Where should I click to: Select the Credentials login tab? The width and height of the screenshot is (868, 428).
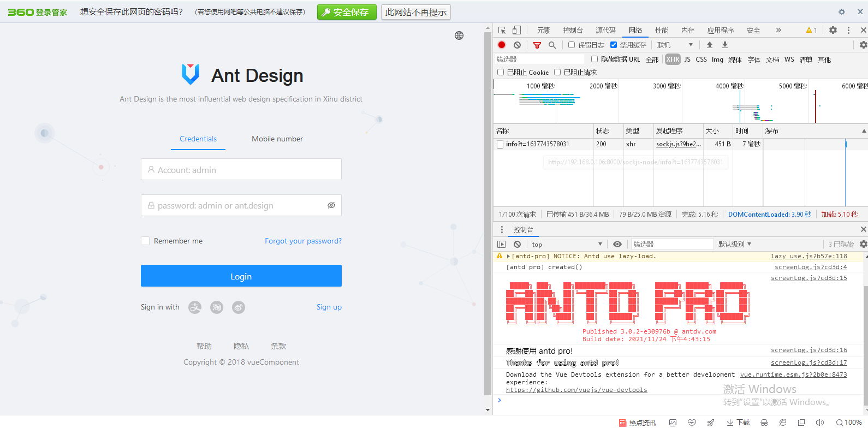click(x=198, y=139)
